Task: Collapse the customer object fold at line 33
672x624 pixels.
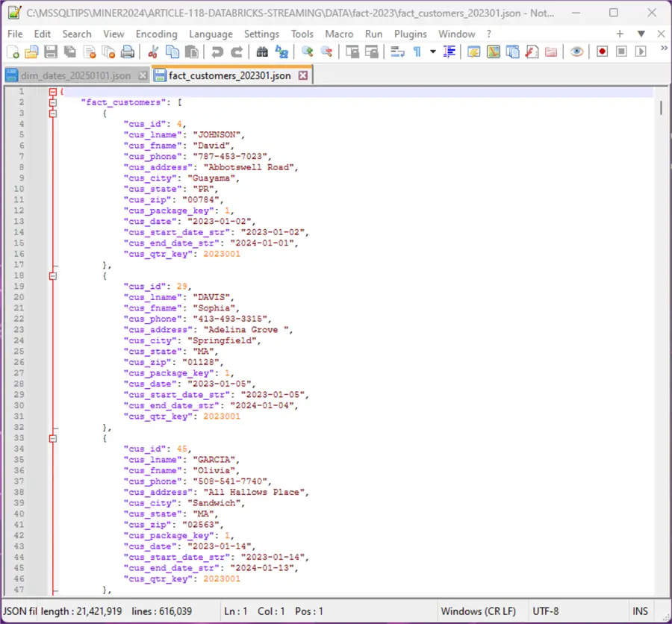Action: (53, 438)
